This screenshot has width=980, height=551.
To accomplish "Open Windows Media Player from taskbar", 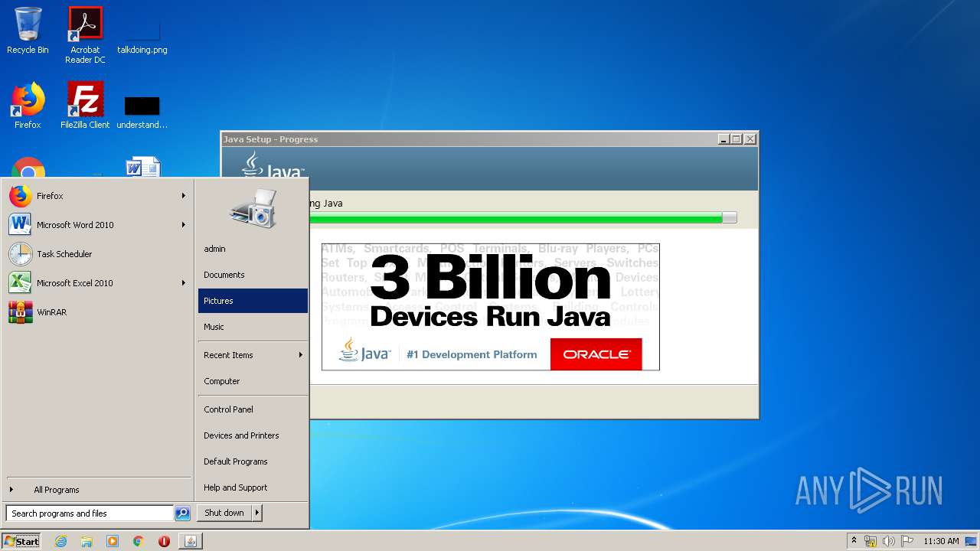I will pos(113,541).
